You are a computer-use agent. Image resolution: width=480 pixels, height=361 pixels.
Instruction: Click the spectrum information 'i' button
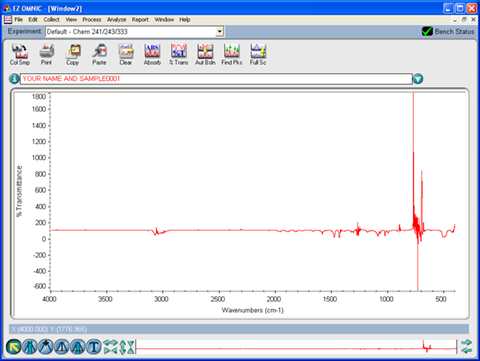[14, 79]
